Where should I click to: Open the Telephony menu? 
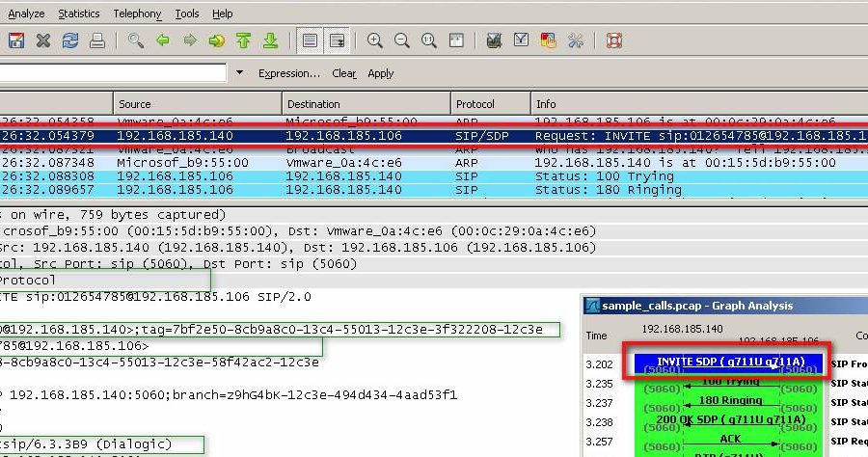point(137,13)
